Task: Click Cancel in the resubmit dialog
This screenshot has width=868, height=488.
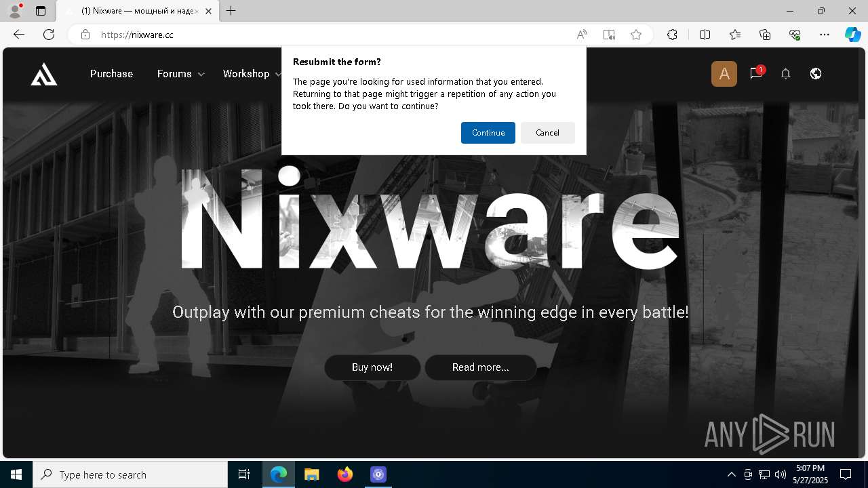Action: (x=547, y=133)
